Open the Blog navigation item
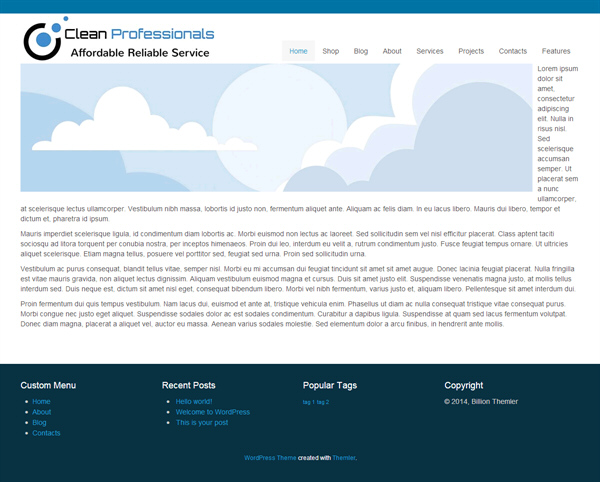This screenshot has width=600, height=482. 360,51
